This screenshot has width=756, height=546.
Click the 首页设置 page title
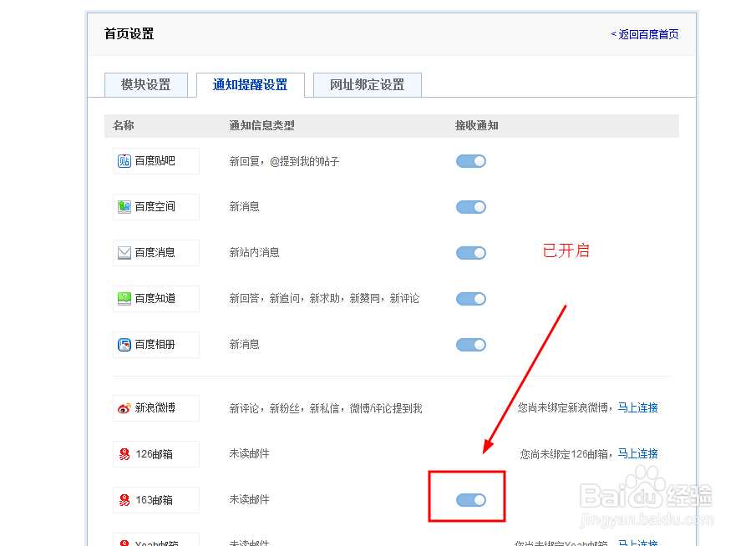(129, 33)
